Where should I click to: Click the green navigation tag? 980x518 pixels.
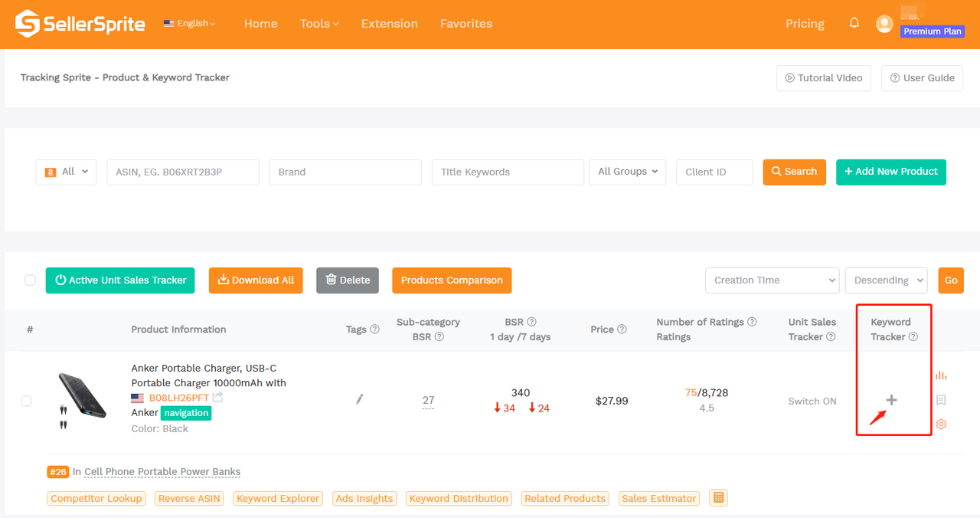[186, 413]
